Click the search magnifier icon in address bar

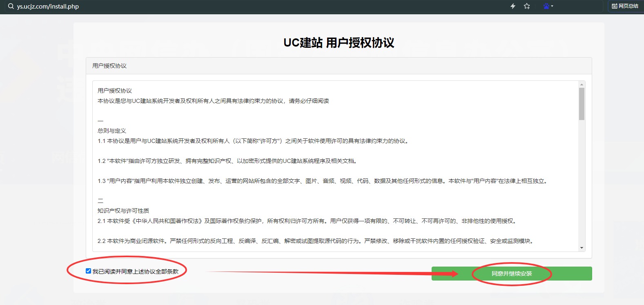tap(11, 6)
